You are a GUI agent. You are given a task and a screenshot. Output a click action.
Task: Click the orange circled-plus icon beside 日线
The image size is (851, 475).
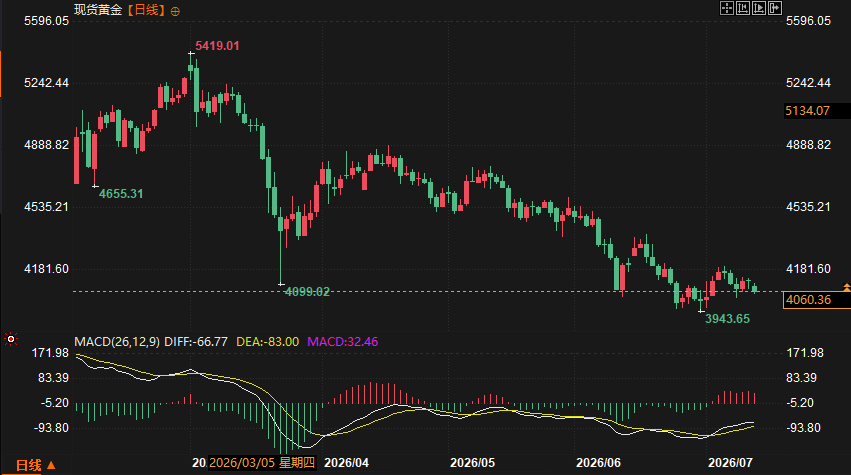point(175,11)
